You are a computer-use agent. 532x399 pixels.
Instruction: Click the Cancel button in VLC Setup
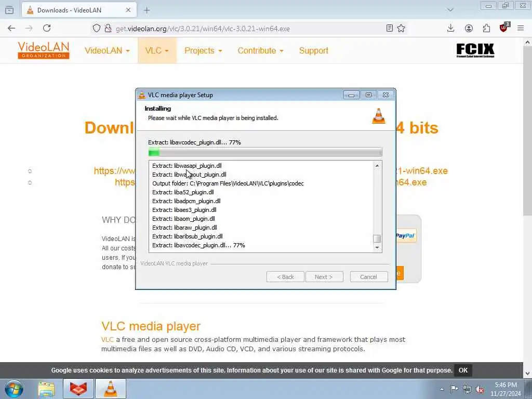369,277
